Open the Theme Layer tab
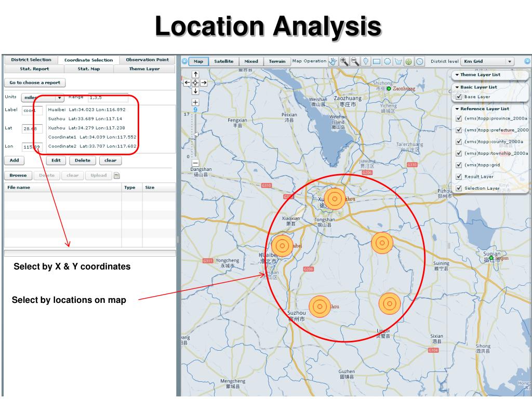The width and height of the screenshot is (532, 399). coord(144,69)
